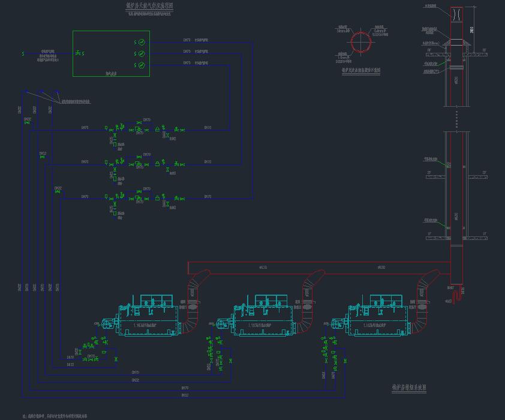Click the chimney top outlet with the X mark
This screenshot has width=505, height=420.
coord(457,14)
